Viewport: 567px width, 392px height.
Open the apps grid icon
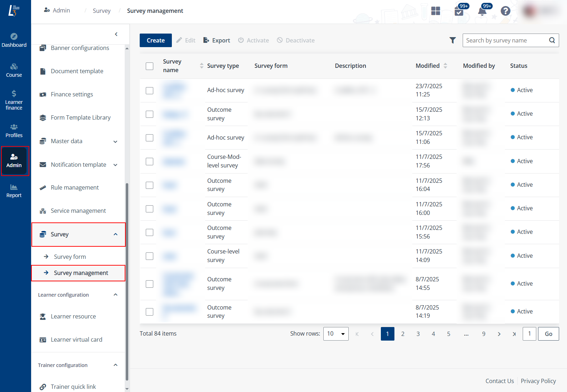click(x=436, y=11)
